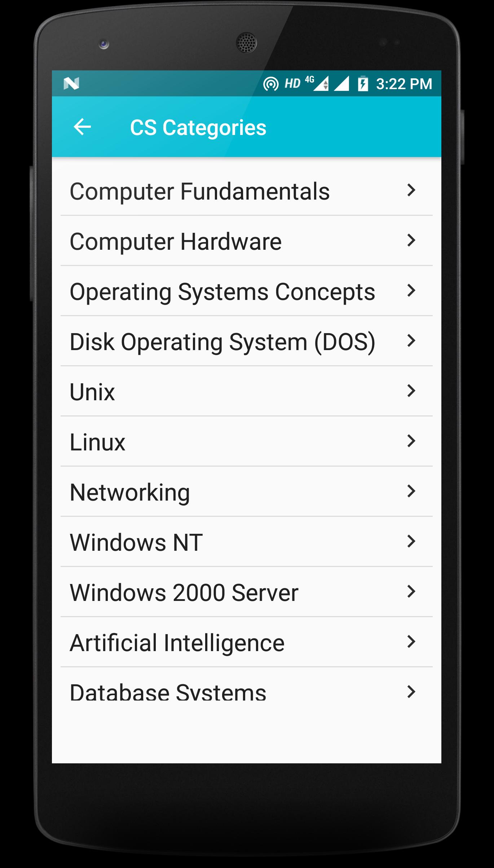Screen dimensions: 494x868
Task: Open Operating Systems Concepts category
Action: pyautogui.click(x=222, y=292)
